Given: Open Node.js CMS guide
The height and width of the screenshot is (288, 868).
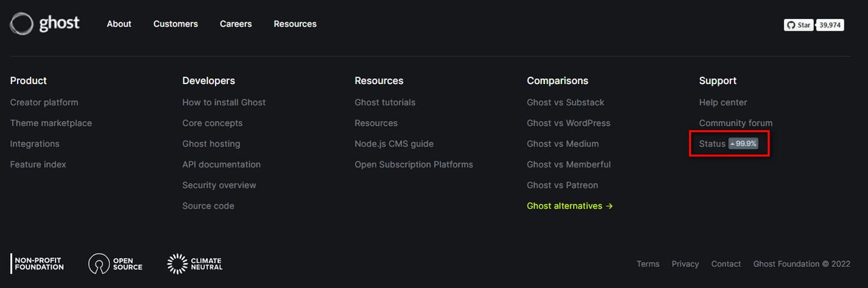Looking at the screenshot, I should coord(394,144).
